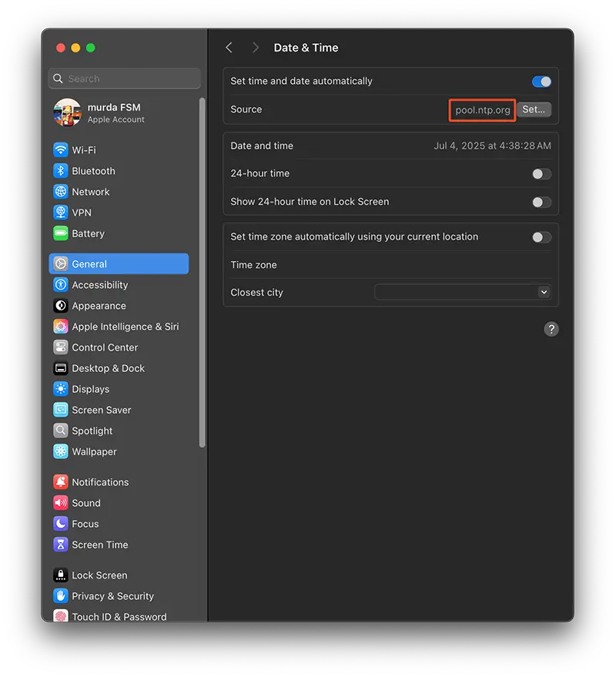Image resolution: width=616 pixels, height=677 pixels.
Task: Click the sidebar scrollbar
Action: 202,273
